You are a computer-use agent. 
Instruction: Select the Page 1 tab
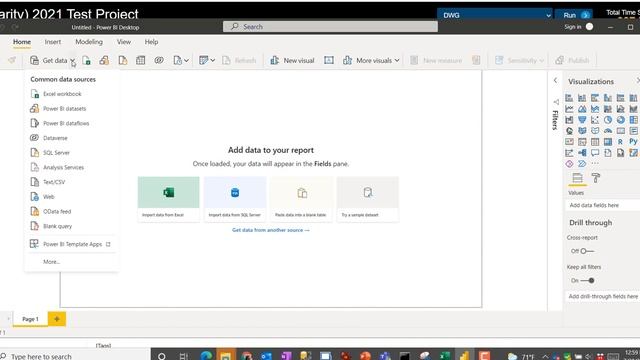(x=30, y=319)
